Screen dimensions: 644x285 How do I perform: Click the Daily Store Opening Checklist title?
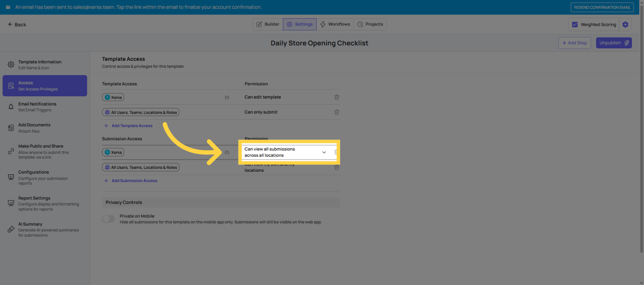click(x=319, y=43)
